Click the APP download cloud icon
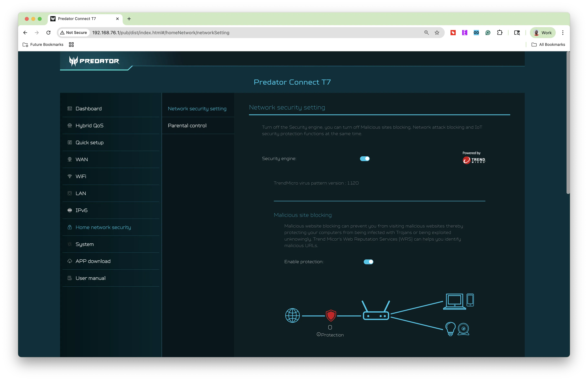 click(70, 261)
